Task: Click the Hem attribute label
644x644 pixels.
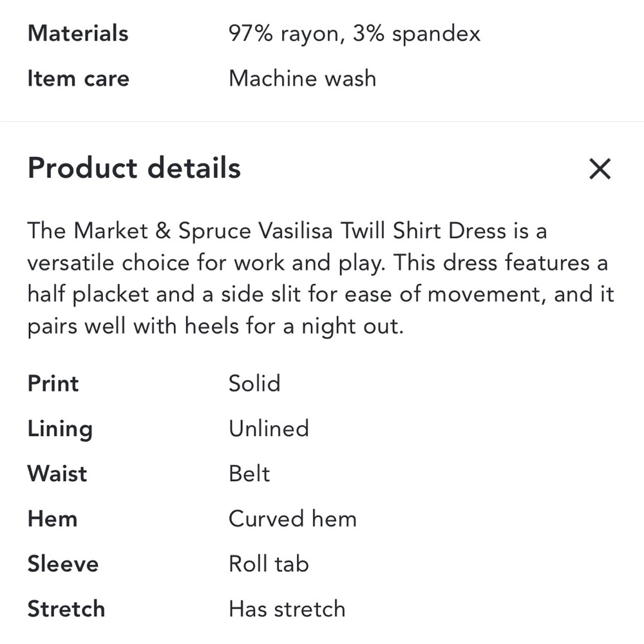Action: [x=52, y=519]
